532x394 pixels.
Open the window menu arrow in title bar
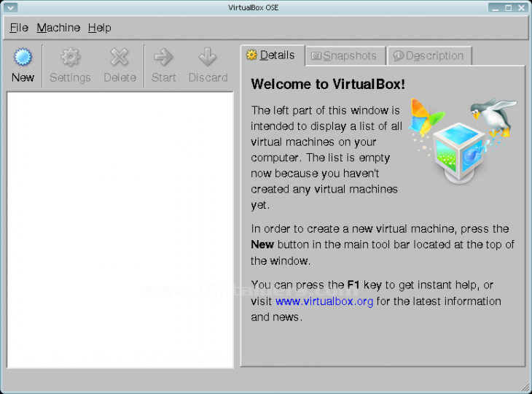click(10, 7)
